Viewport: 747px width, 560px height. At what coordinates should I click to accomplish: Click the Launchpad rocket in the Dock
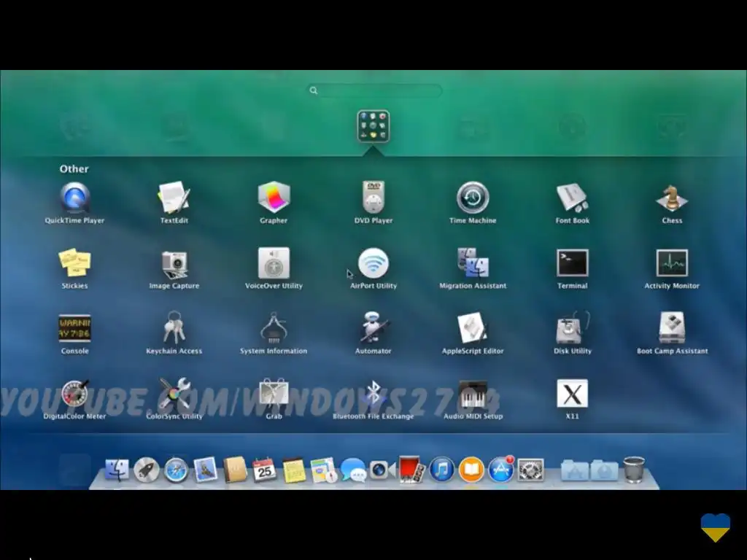click(x=147, y=470)
